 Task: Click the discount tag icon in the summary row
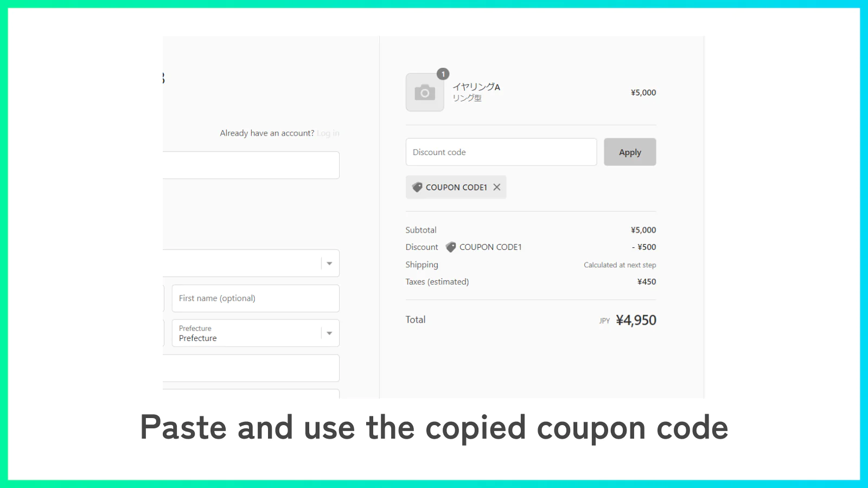[451, 247]
